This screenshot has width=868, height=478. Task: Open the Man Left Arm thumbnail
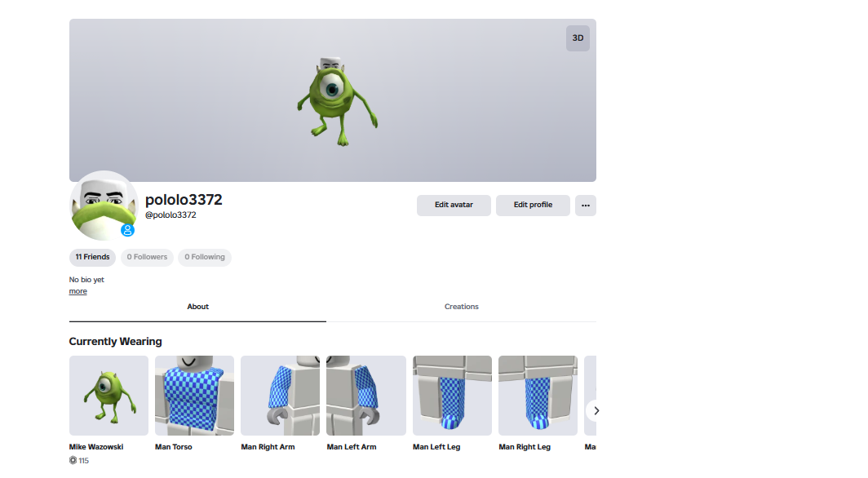coord(366,396)
